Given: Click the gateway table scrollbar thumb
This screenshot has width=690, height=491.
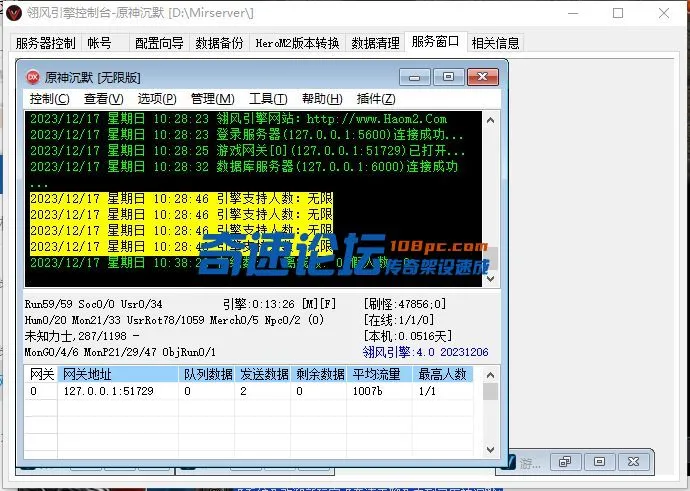Looking at the screenshot, I should tap(491, 392).
